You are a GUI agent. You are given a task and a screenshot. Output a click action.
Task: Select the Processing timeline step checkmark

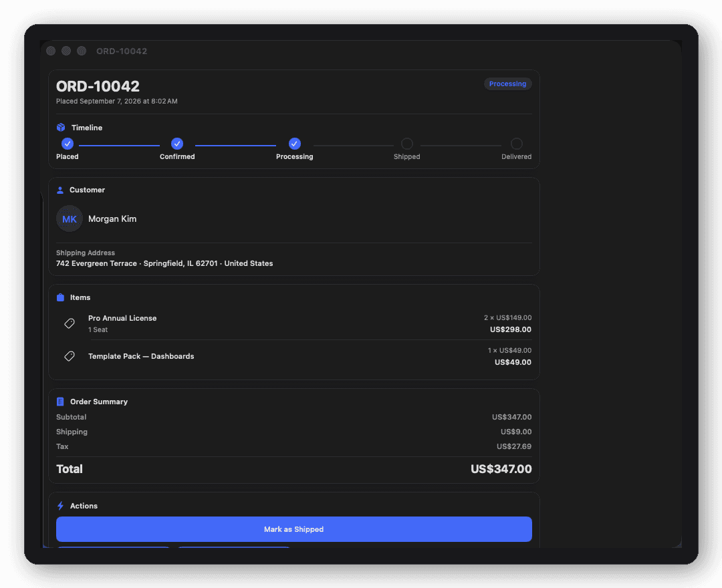click(x=295, y=144)
